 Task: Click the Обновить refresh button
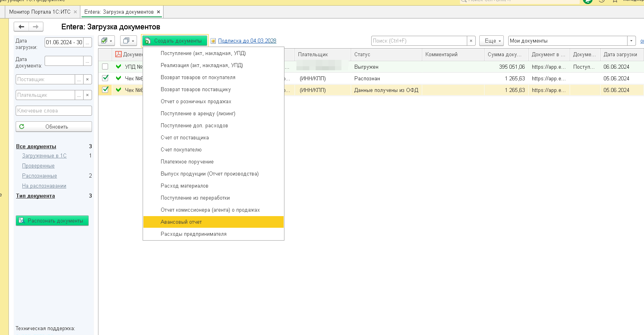click(x=54, y=127)
